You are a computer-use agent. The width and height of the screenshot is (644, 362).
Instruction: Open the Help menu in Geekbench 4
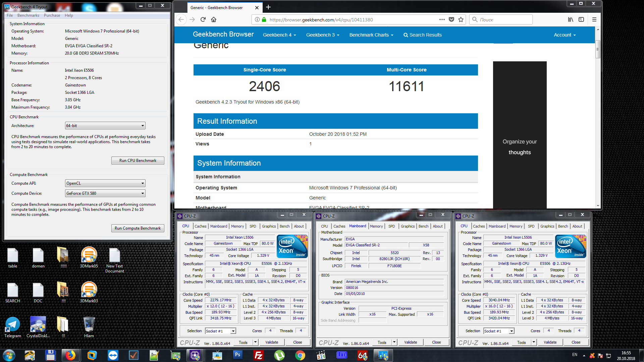click(x=69, y=15)
